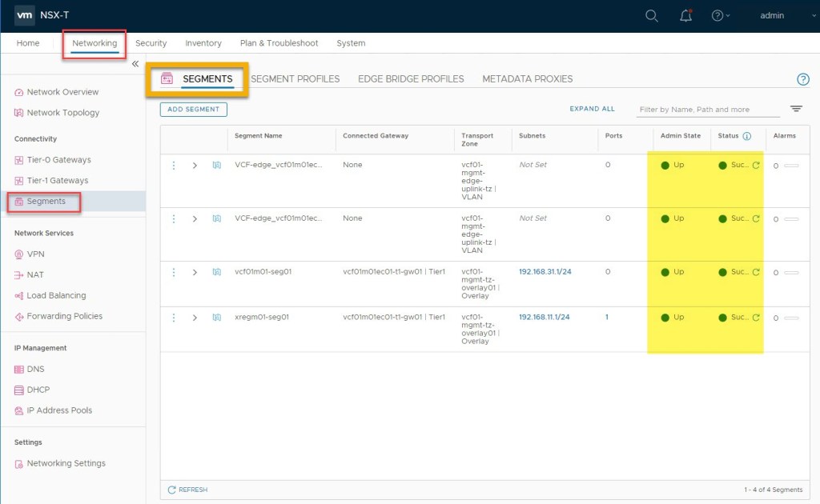Click Expand All link
Image resolution: width=820 pixels, height=504 pixels.
pyautogui.click(x=592, y=109)
